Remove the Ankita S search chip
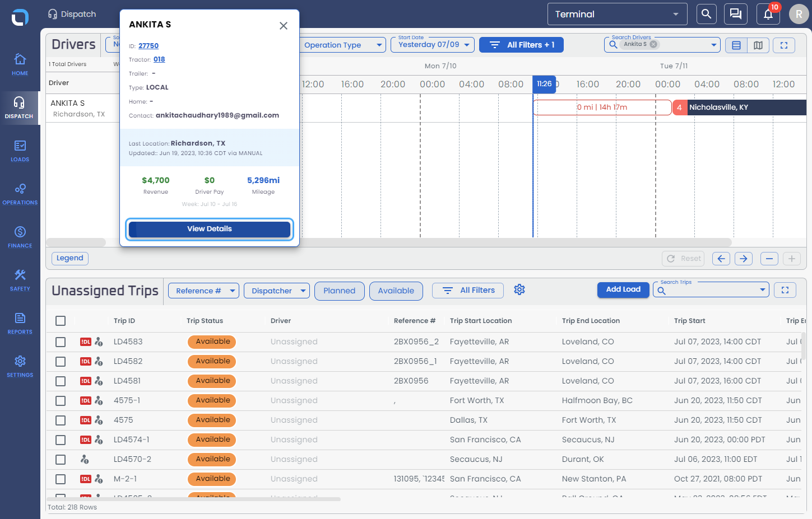This screenshot has height=519, width=812. click(653, 44)
